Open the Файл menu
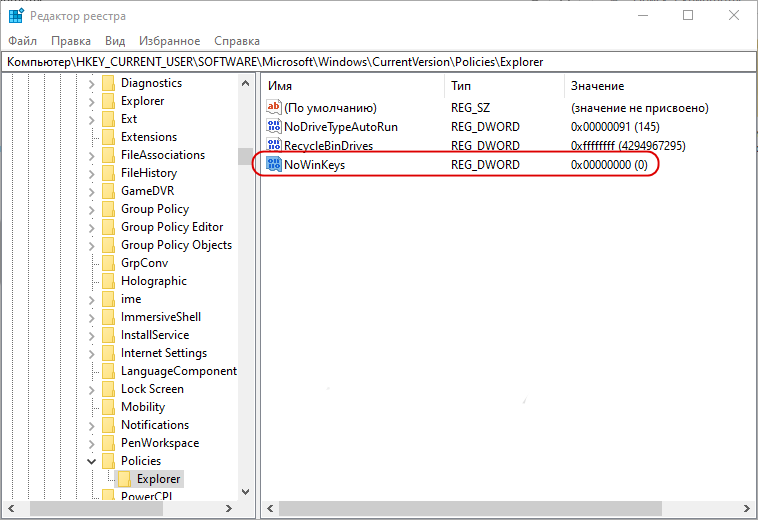 (22, 41)
